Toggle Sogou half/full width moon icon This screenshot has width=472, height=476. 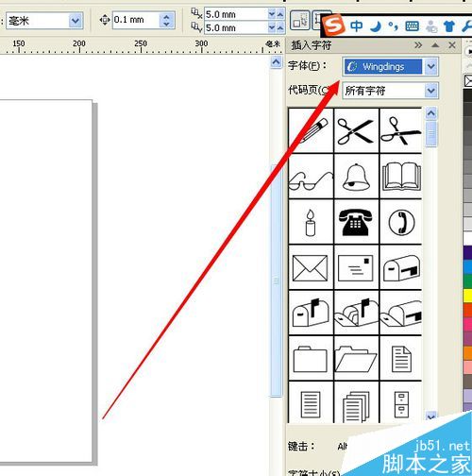click(x=375, y=26)
